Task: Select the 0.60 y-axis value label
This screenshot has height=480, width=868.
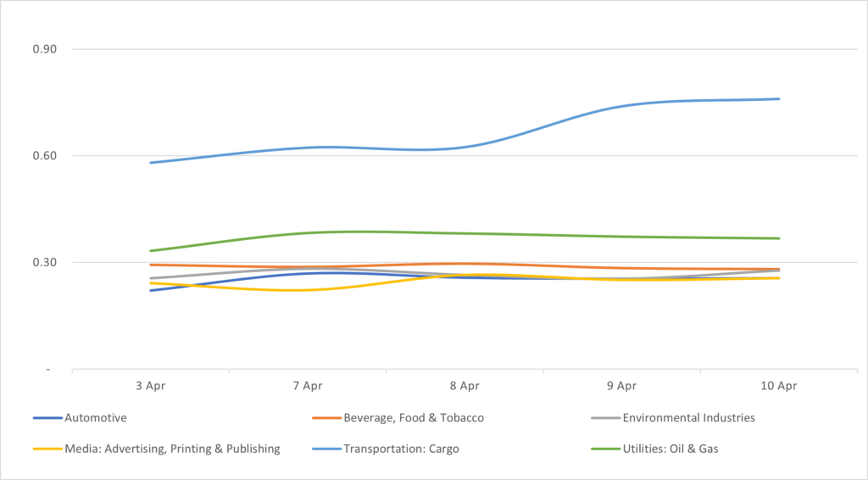Action: click(x=44, y=156)
